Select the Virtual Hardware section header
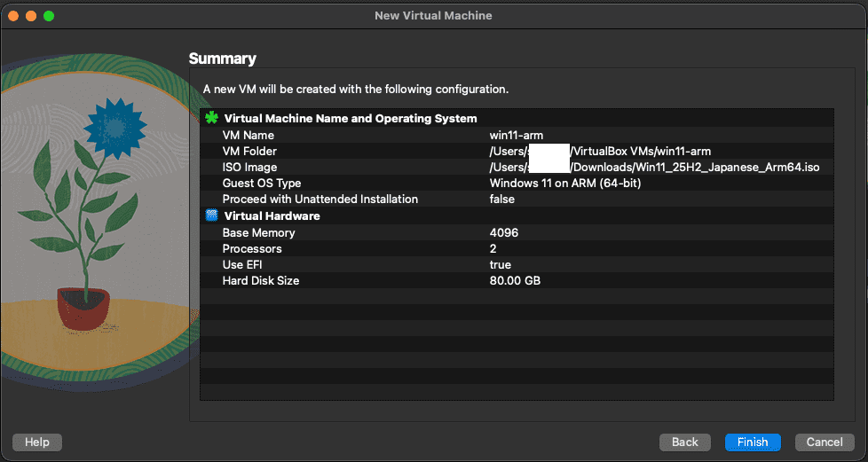The width and height of the screenshot is (868, 462). 272,215
